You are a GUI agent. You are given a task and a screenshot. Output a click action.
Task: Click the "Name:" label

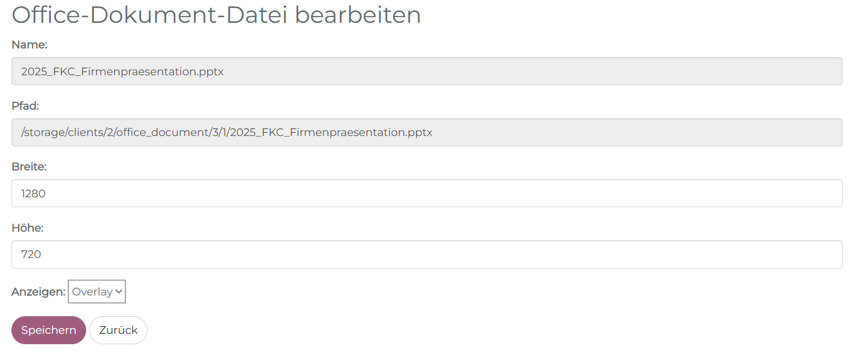30,45
